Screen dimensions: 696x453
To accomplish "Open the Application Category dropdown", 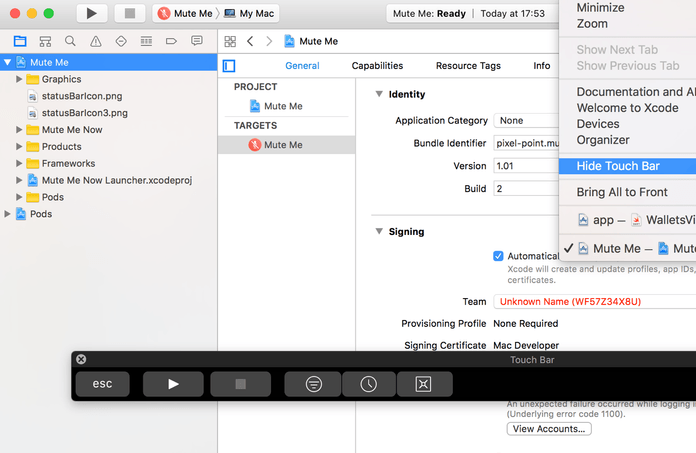I will point(526,120).
